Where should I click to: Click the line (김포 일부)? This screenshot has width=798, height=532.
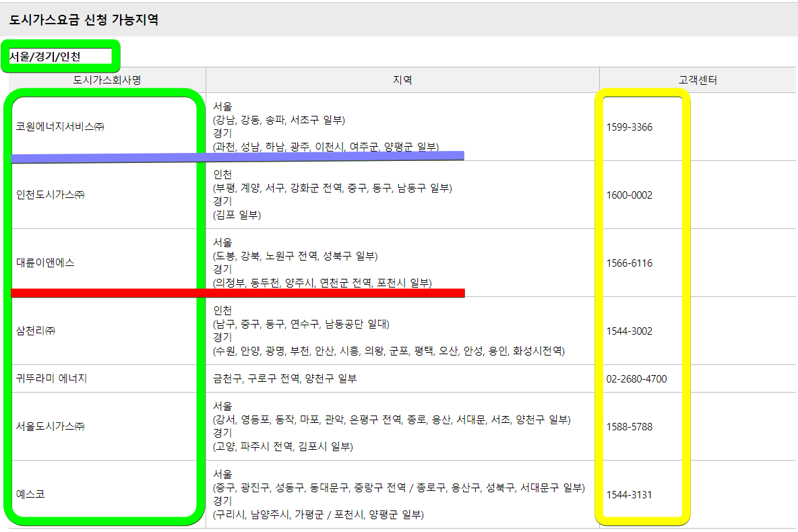[x=237, y=215]
